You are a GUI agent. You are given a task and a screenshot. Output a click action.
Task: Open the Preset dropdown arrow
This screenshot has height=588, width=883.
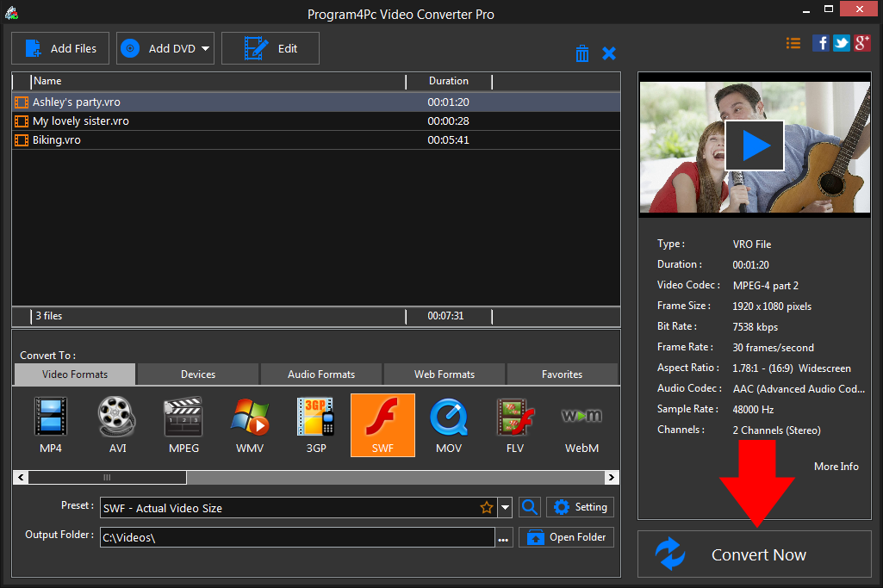click(x=506, y=508)
